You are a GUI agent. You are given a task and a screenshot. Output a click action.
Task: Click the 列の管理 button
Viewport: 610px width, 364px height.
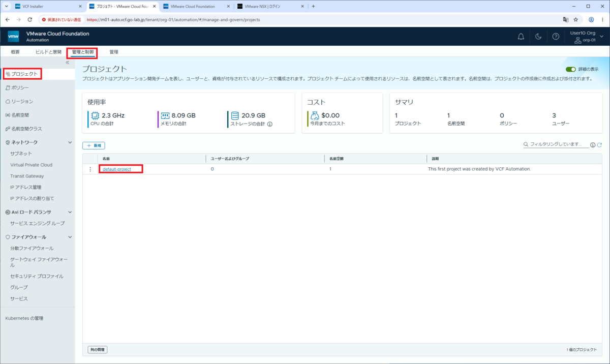(x=97, y=350)
